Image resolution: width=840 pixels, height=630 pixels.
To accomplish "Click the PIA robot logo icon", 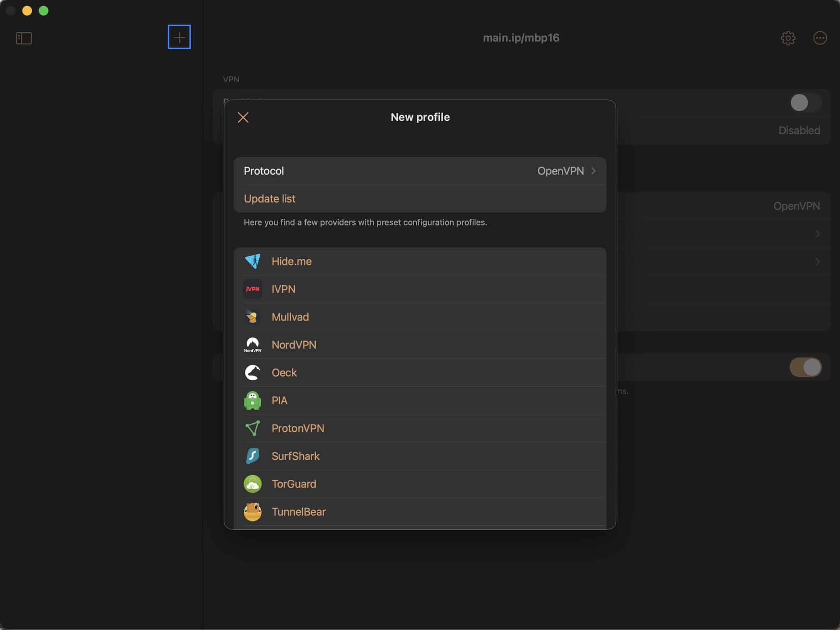I will (253, 400).
